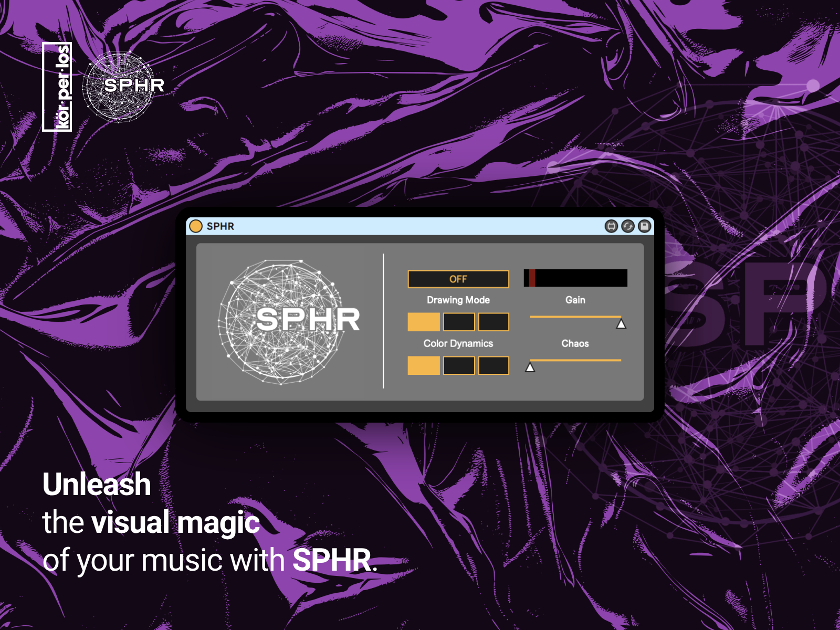Click the black level meter above Gain
The height and width of the screenshot is (630, 840).
(x=575, y=278)
